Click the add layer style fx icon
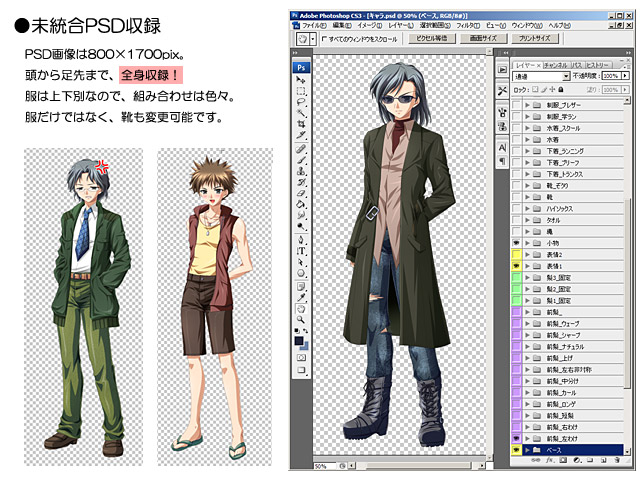Screen dimensions: 640x480 (x=549, y=460)
